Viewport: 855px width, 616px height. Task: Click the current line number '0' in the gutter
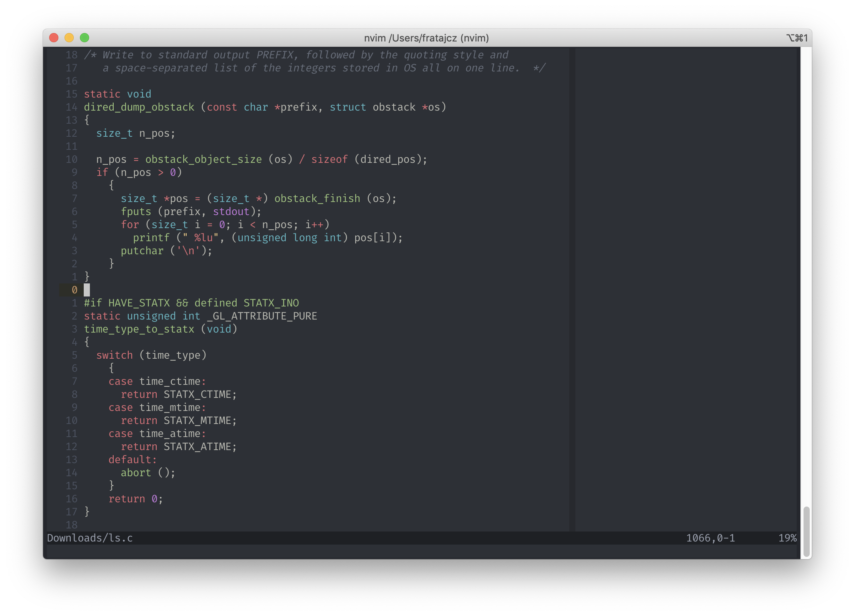(75, 290)
